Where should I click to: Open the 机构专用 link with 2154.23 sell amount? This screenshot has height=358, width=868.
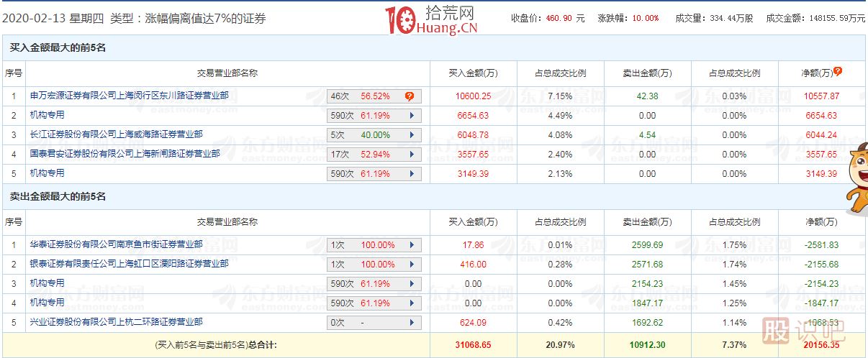47,283
